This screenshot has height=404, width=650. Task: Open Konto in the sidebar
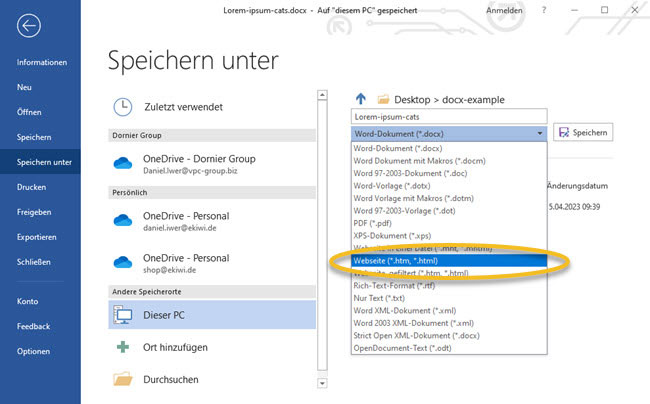40,301
